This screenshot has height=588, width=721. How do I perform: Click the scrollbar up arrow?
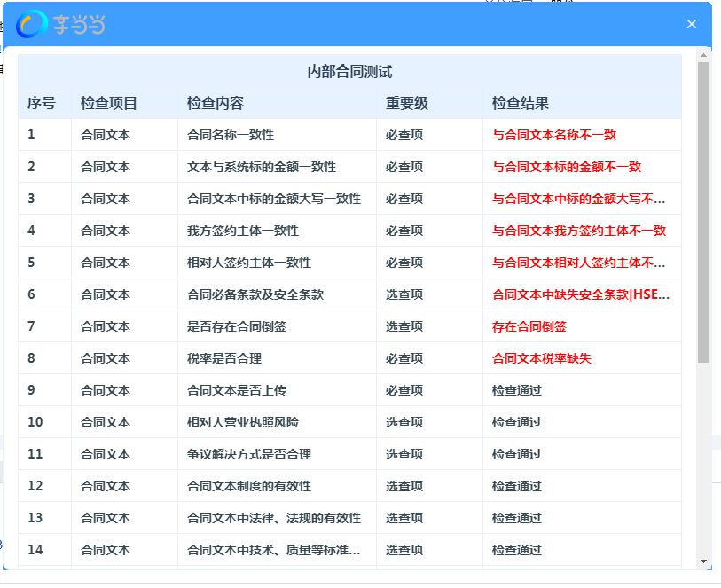pyautogui.click(x=703, y=55)
